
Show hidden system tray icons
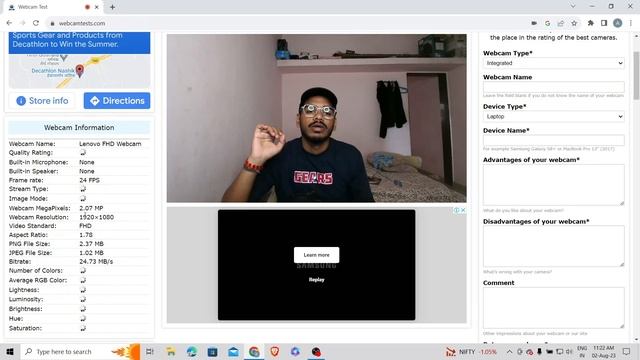pyautogui.click(x=509, y=351)
